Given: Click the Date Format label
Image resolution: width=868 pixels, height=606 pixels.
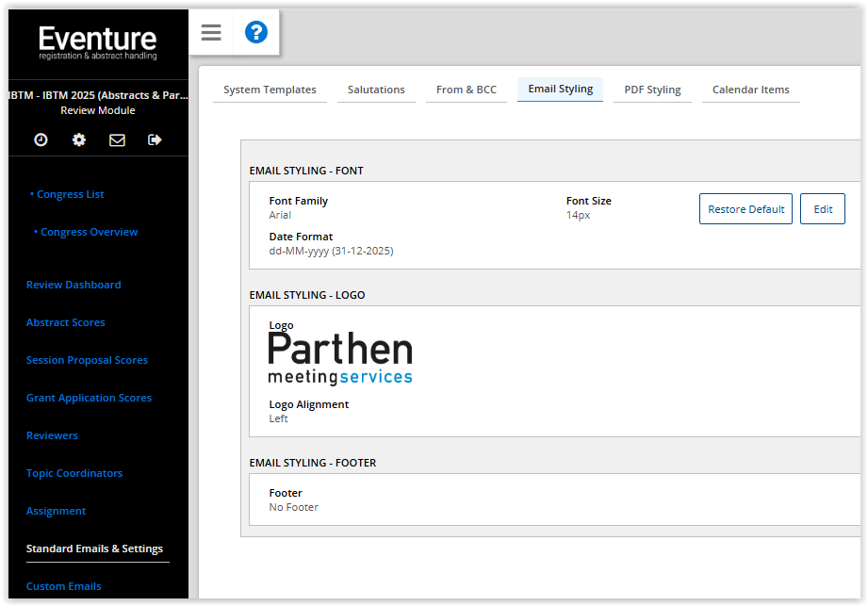Looking at the screenshot, I should click(301, 237).
